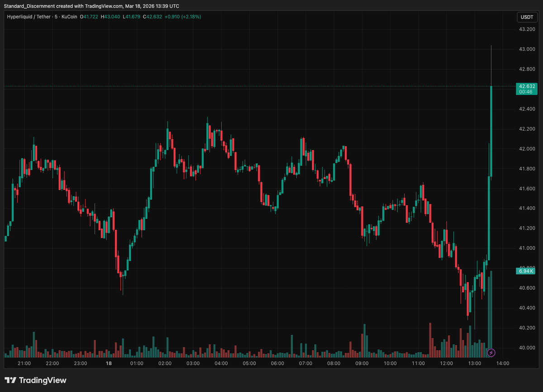Click the +0.910 (+2.18%) change value
The image size is (543, 392).
click(182, 17)
